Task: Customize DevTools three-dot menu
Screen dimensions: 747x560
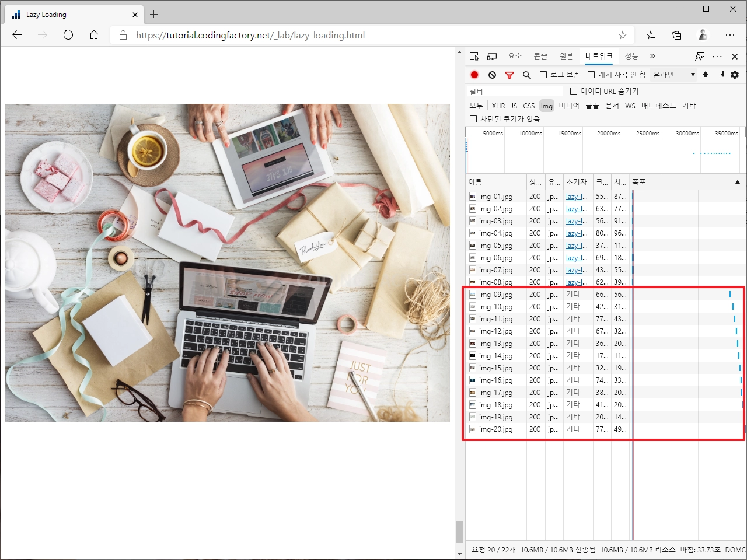Action: (x=717, y=57)
